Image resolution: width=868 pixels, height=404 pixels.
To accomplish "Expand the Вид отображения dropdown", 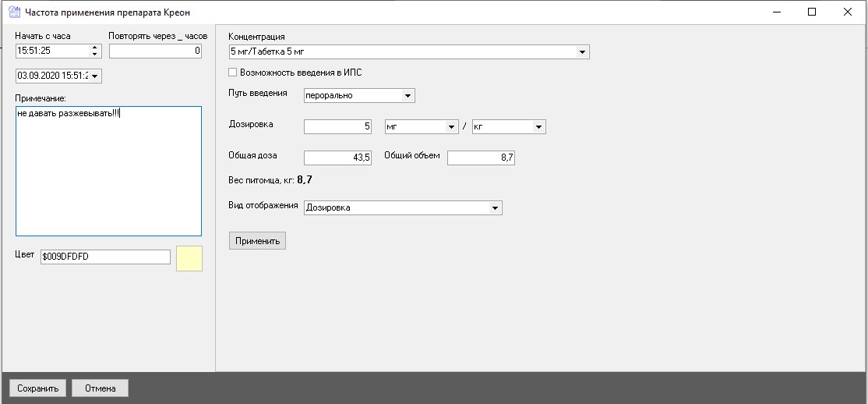I will (x=494, y=208).
